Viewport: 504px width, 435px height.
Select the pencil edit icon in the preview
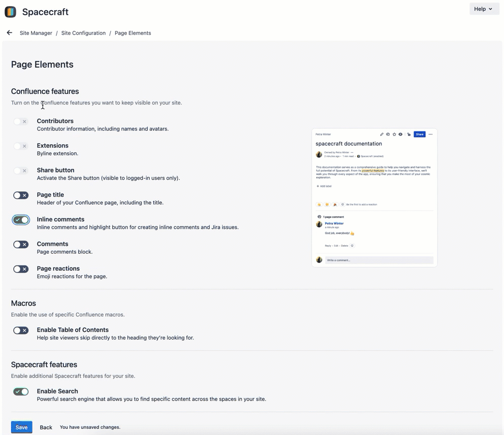coord(381,134)
